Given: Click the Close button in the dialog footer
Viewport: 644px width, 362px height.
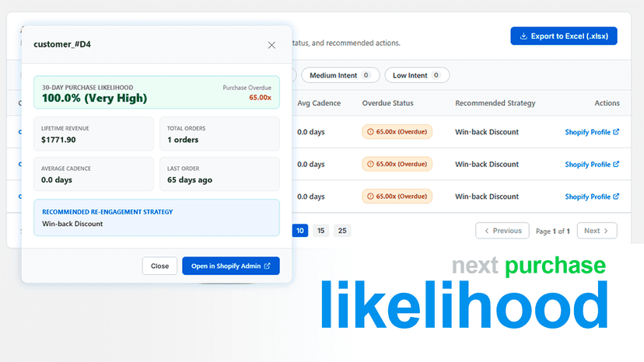Looking at the screenshot, I should 159,266.
